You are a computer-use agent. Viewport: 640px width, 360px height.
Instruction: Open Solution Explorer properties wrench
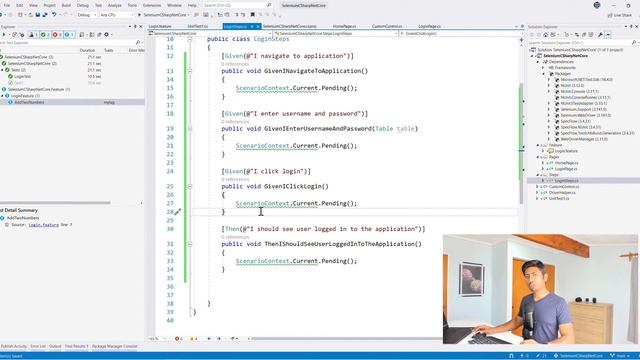click(600, 35)
